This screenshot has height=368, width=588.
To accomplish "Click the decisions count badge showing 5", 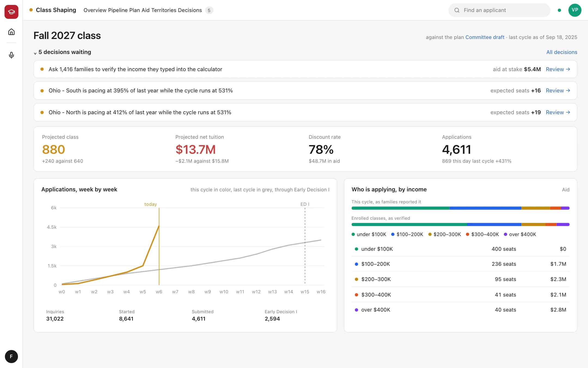I will (209, 10).
